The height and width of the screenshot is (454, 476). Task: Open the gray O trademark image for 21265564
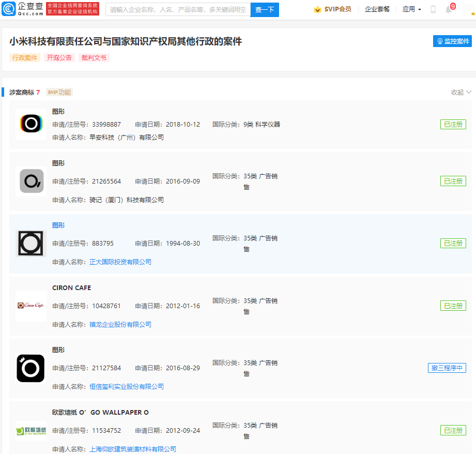pyautogui.click(x=31, y=181)
